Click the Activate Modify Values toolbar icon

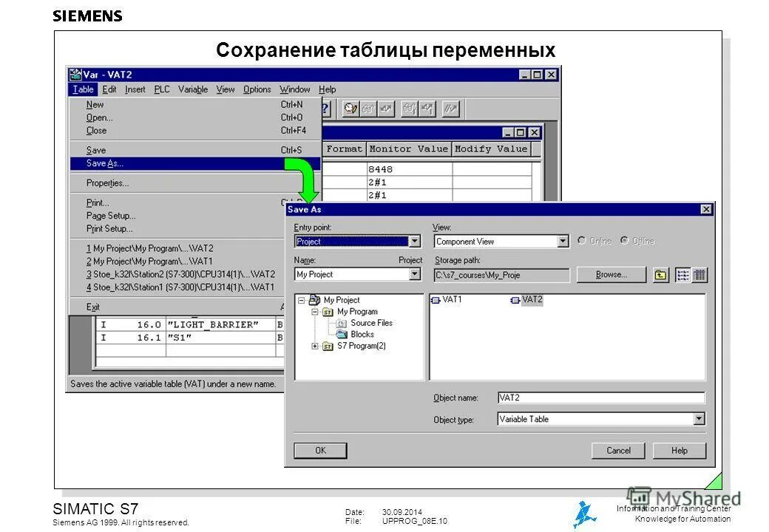[427, 109]
